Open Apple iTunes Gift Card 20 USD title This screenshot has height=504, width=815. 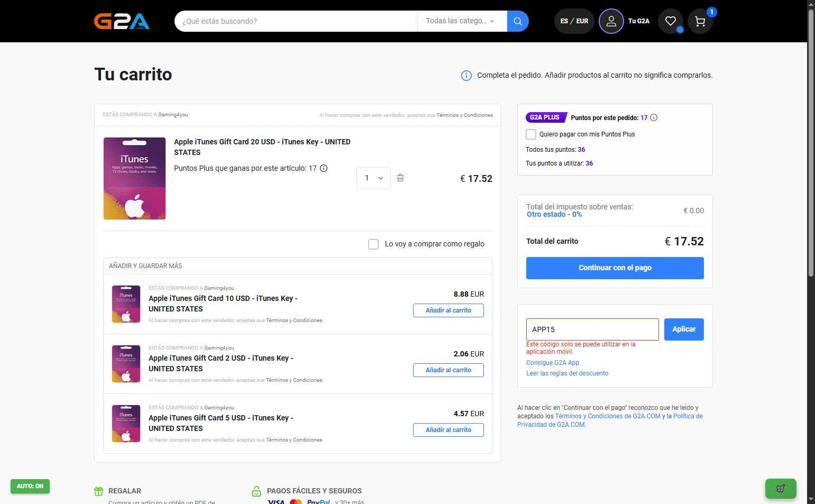pos(262,147)
